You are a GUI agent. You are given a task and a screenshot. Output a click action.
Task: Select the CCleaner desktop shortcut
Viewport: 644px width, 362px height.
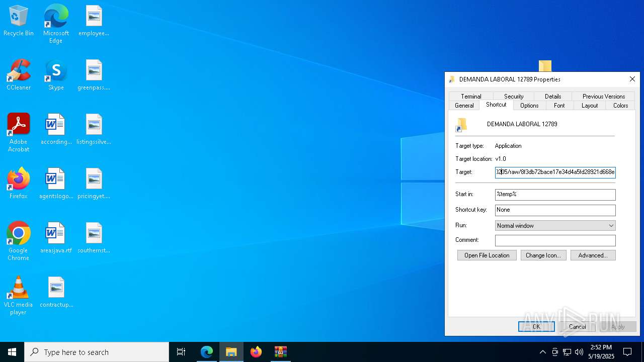[x=19, y=75]
